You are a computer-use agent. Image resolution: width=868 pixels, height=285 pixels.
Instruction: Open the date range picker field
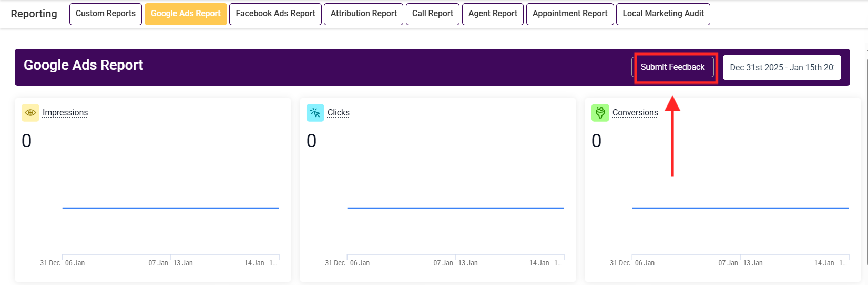tap(782, 67)
